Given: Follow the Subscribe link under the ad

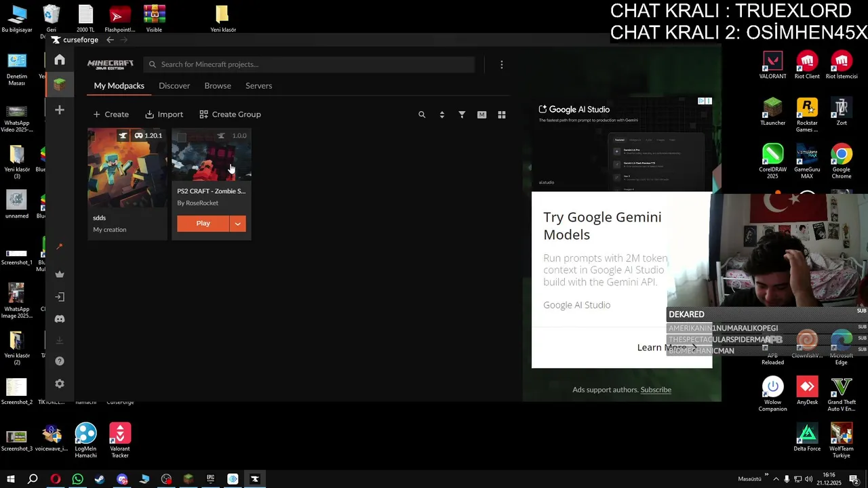Looking at the screenshot, I should click(656, 390).
